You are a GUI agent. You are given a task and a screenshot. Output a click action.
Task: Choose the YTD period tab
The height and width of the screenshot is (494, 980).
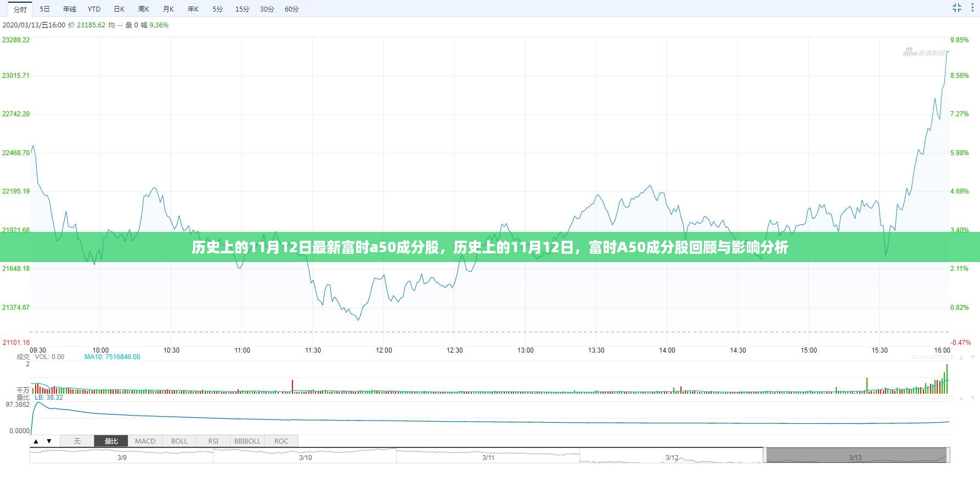[94, 9]
